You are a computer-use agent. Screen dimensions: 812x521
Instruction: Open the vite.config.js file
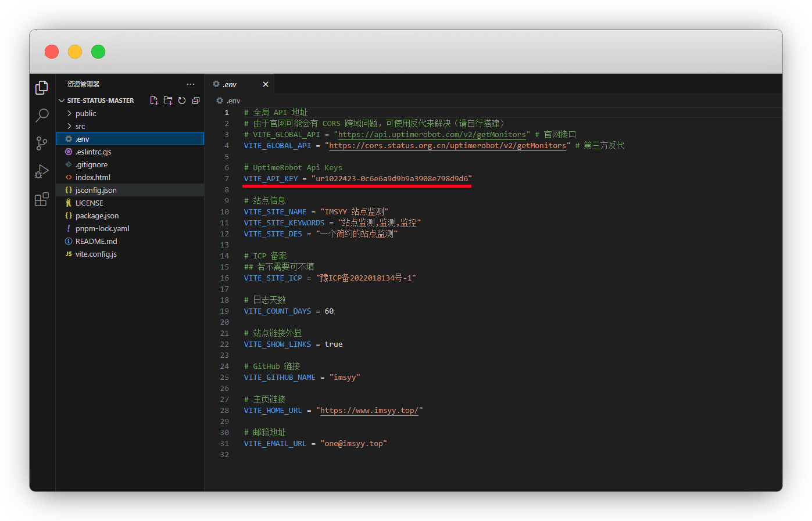(130, 254)
